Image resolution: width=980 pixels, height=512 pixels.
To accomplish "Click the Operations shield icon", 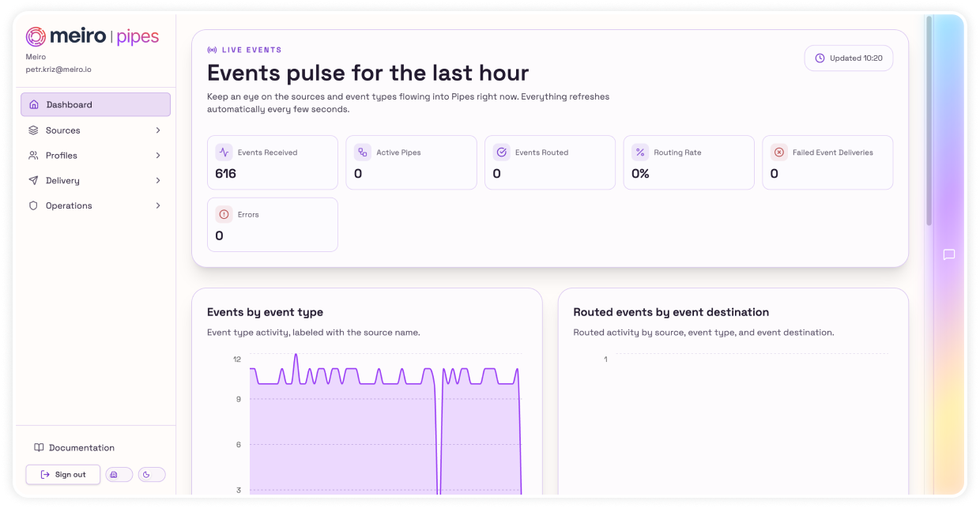I will point(33,205).
